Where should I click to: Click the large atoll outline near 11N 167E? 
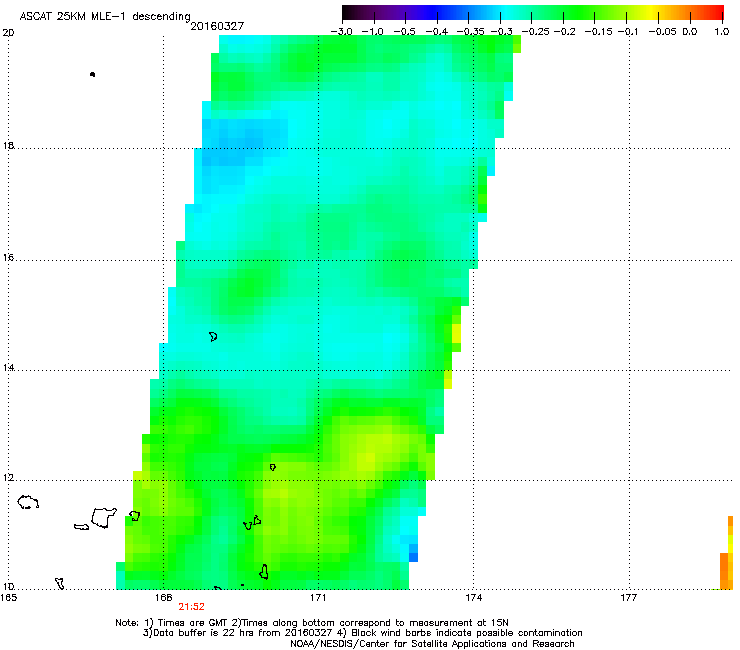tap(103, 518)
